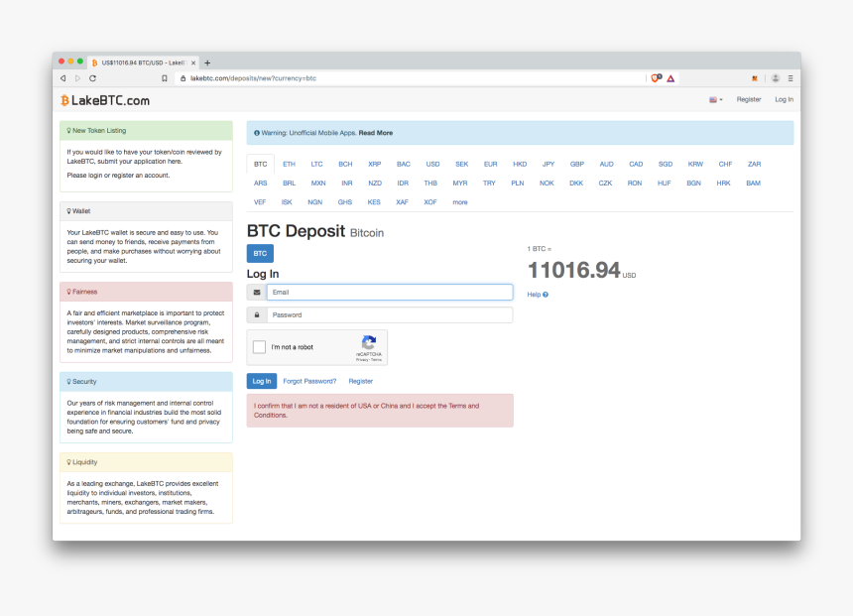Click the Brave rewards triangle icon
The image size is (853, 616).
(x=670, y=78)
